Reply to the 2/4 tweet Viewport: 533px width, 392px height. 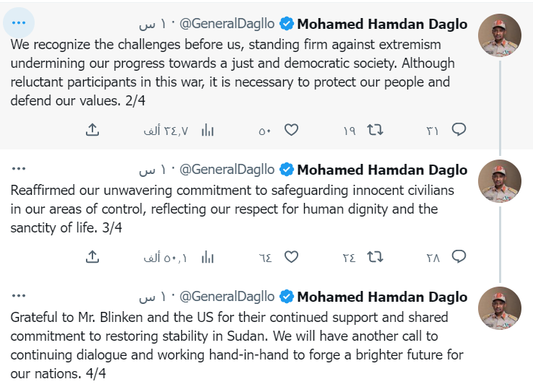coord(459,130)
